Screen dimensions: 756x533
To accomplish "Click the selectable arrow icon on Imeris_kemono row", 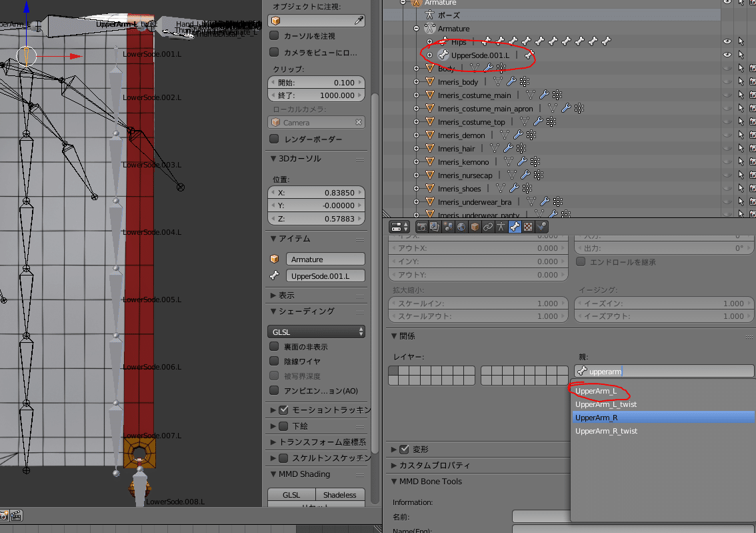I will pos(741,162).
